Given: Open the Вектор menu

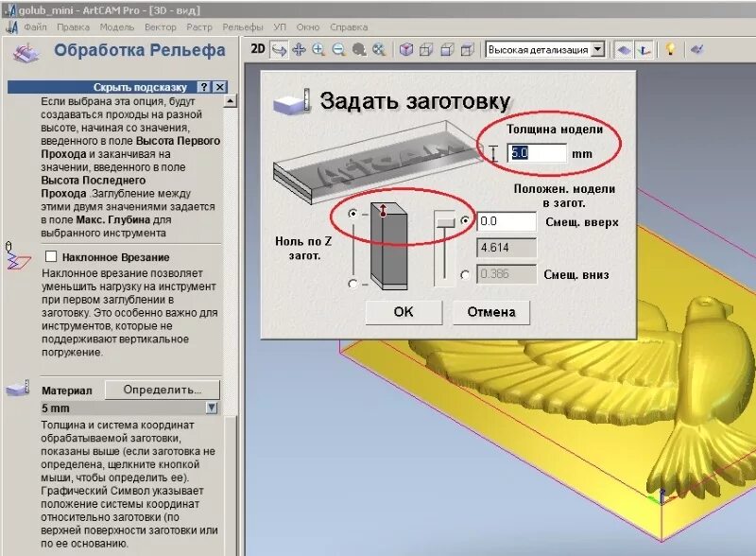Looking at the screenshot, I should 160,27.
